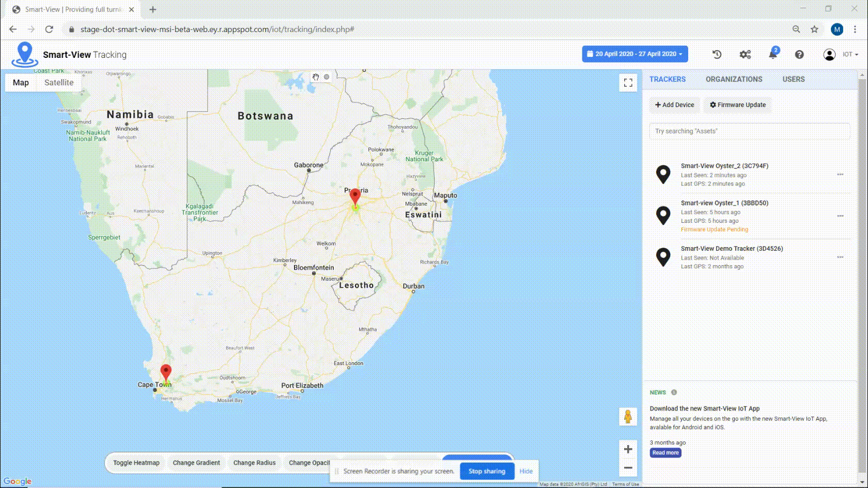Click the user profile avatar icon
This screenshot has height=488, width=868.
point(829,54)
